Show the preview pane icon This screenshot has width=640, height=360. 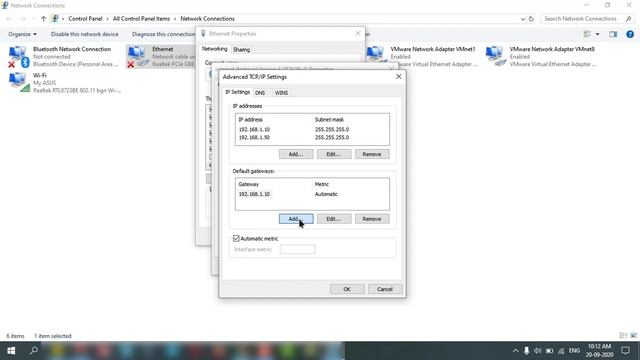(613, 34)
